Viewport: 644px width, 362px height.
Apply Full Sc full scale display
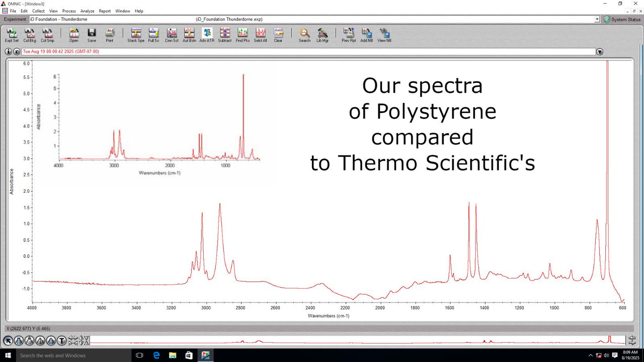click(154, 35)
